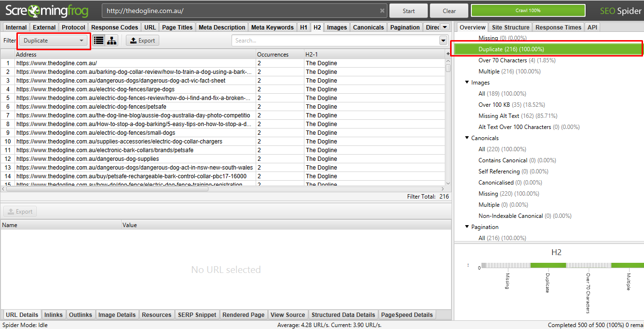
Task: Open the Inlinks bottom tab
Action: tap(54, 315)
